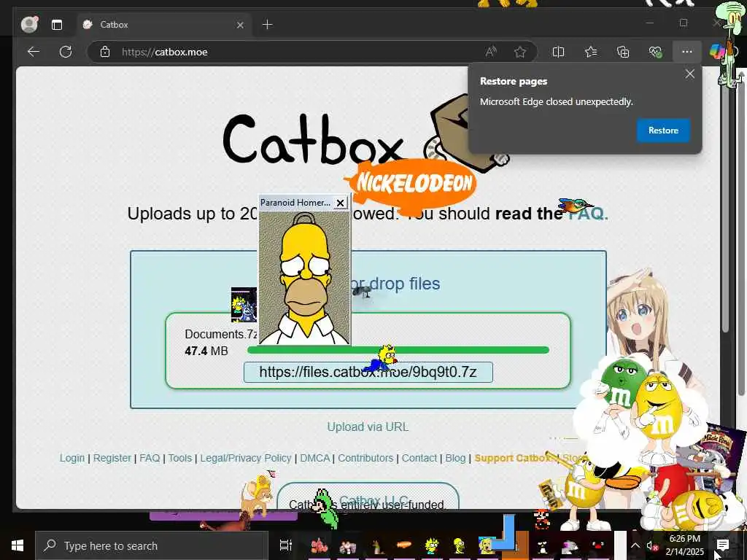This screenshot has width=747, height=560.
Task: Reload the Catbox page
Action: [x=66, y=52]
